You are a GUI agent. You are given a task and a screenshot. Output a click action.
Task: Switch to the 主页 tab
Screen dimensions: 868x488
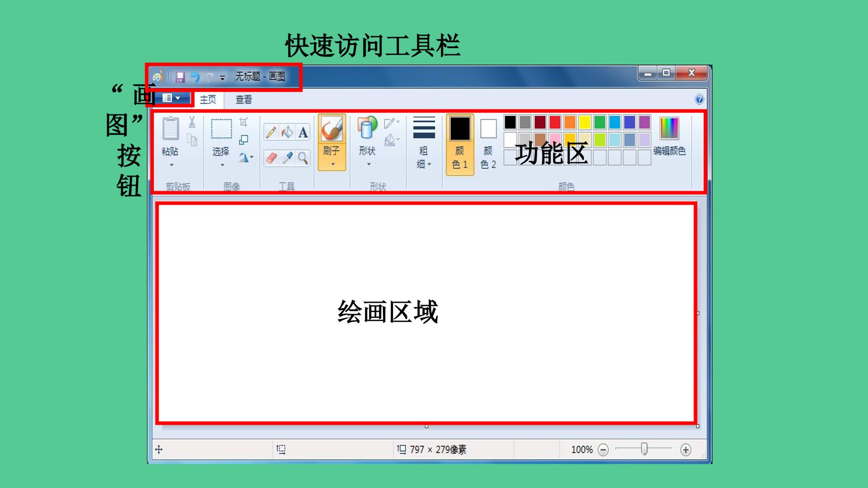click(x=208, y=99)
